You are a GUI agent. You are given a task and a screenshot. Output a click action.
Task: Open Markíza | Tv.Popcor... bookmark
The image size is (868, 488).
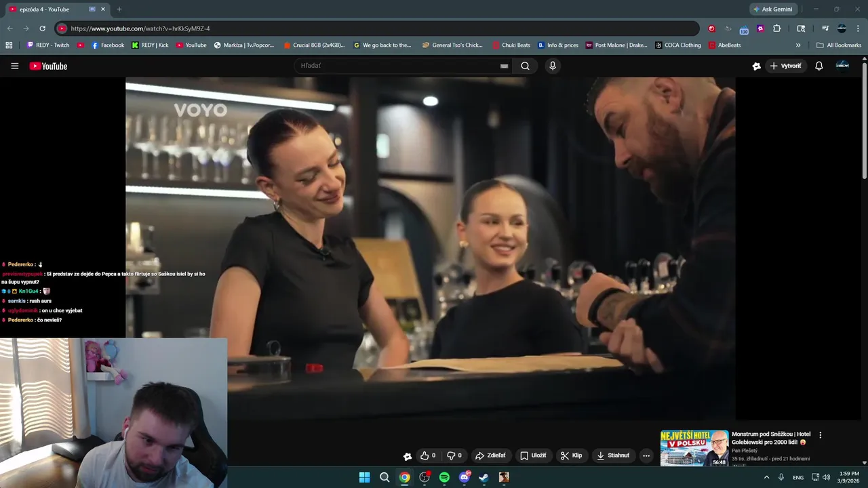(x=244, y=45)
